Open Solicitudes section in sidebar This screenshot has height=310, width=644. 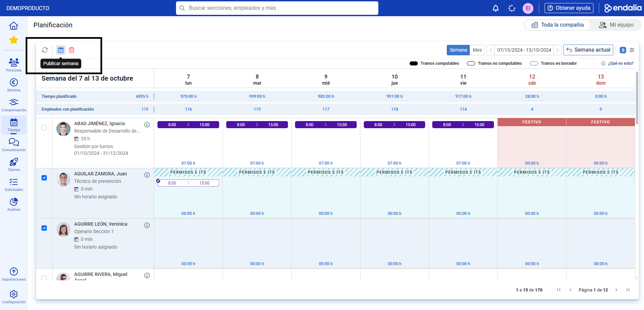tap(14, 184)
